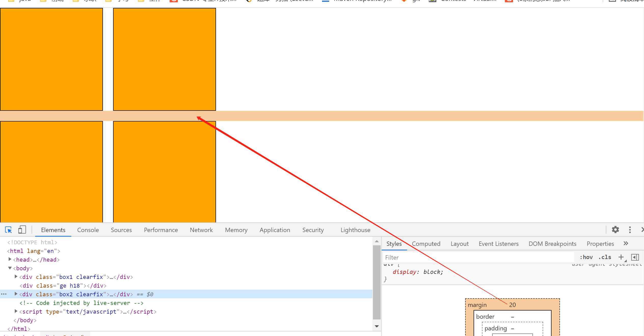Select the Event Listeners pane tab
Screen dimensions: 644x336
click(499, 244)
